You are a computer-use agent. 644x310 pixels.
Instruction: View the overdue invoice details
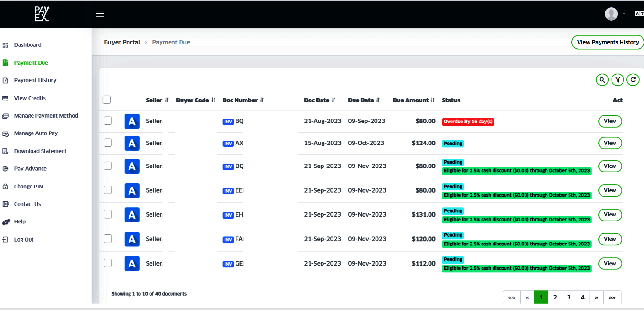pyautogui.click(x=610, y=121)
